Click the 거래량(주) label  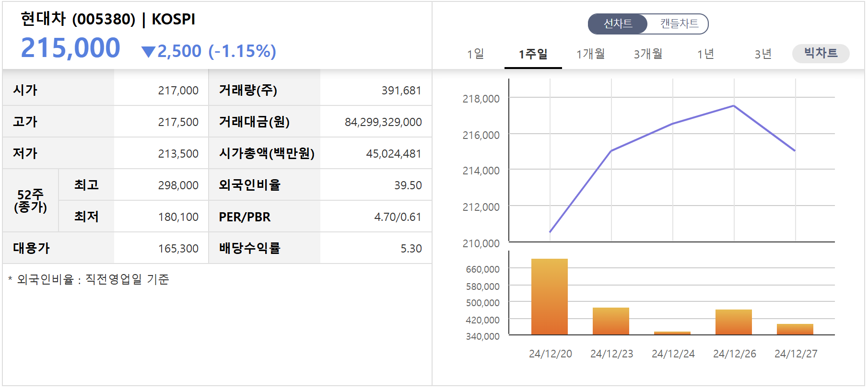click(x=248, y=90)
